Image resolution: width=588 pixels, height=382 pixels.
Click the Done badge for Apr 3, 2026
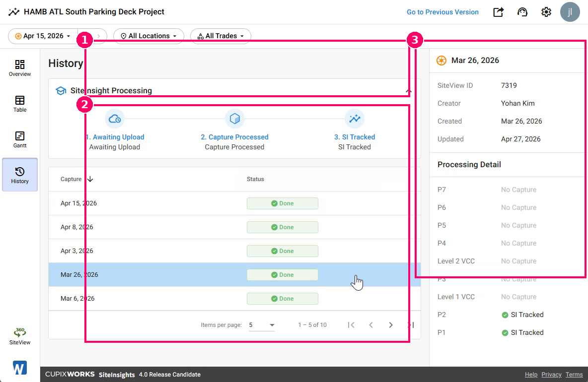click(x=283, y=251)
